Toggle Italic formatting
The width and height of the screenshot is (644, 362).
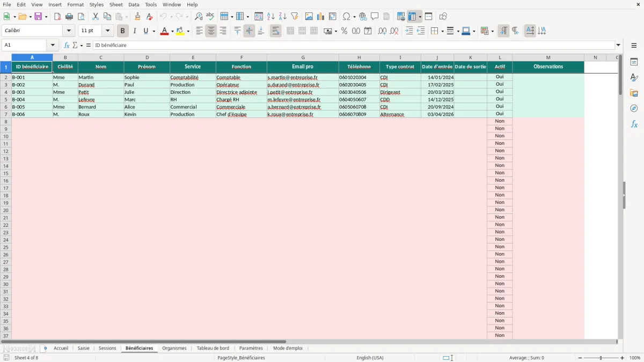coord(135,31)
